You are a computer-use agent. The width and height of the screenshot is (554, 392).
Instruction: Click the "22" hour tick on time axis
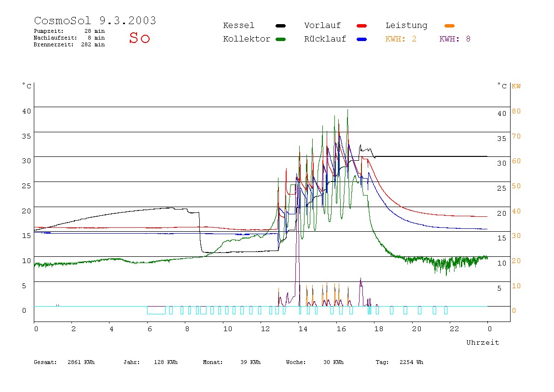[455, 329]
